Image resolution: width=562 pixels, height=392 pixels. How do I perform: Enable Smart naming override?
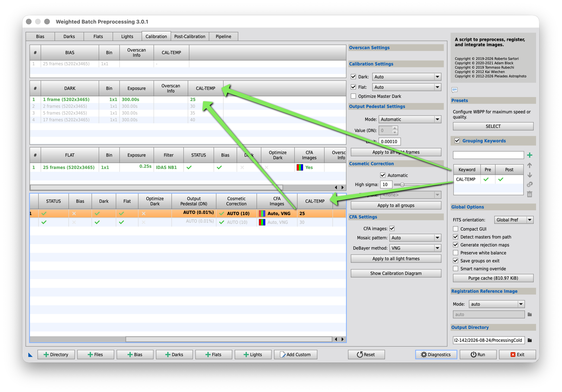[x=455, y=269]
